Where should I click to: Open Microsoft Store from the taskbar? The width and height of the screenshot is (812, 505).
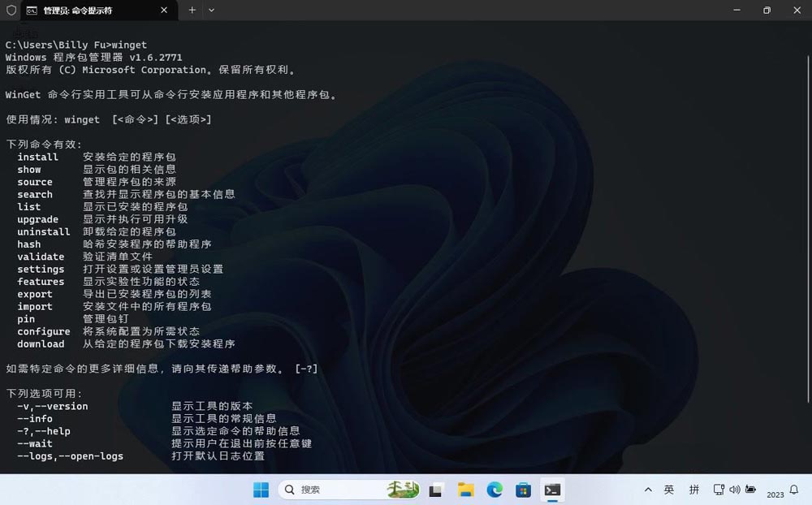pyautogui.click(x=524, y=490)
